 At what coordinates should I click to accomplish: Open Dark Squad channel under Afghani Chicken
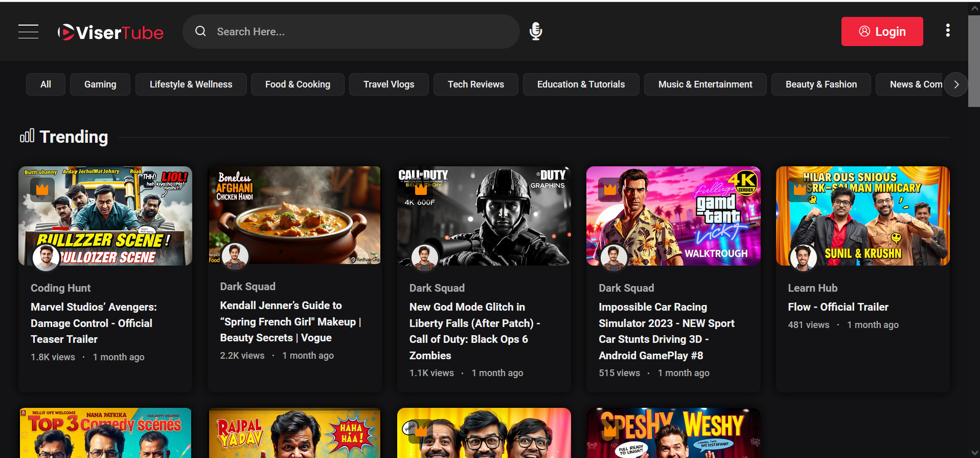click(247, 287)
